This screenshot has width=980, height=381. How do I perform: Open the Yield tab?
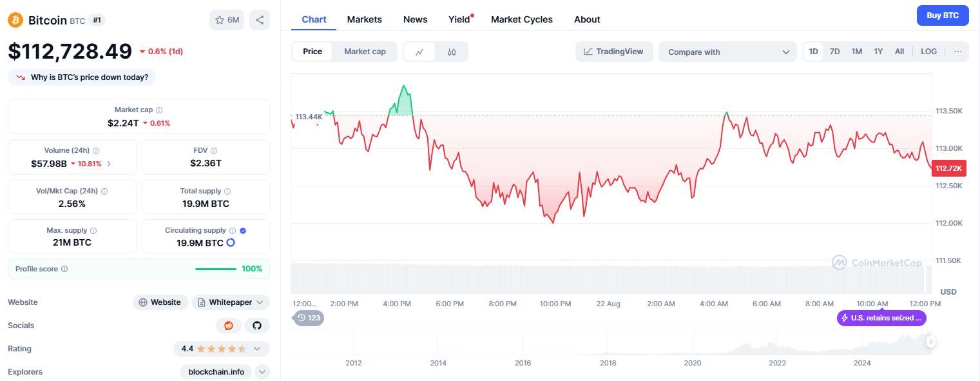[x=459, y=19]
